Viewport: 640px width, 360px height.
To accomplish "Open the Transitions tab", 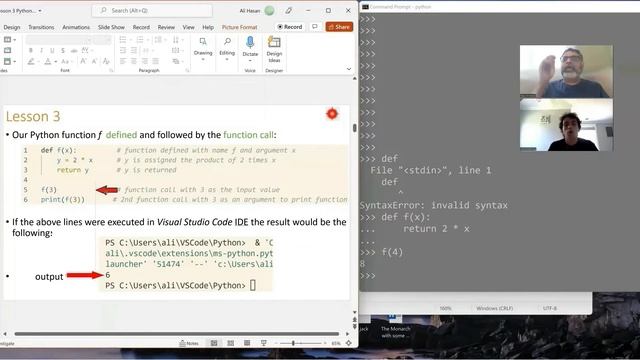I will (41, 27).
